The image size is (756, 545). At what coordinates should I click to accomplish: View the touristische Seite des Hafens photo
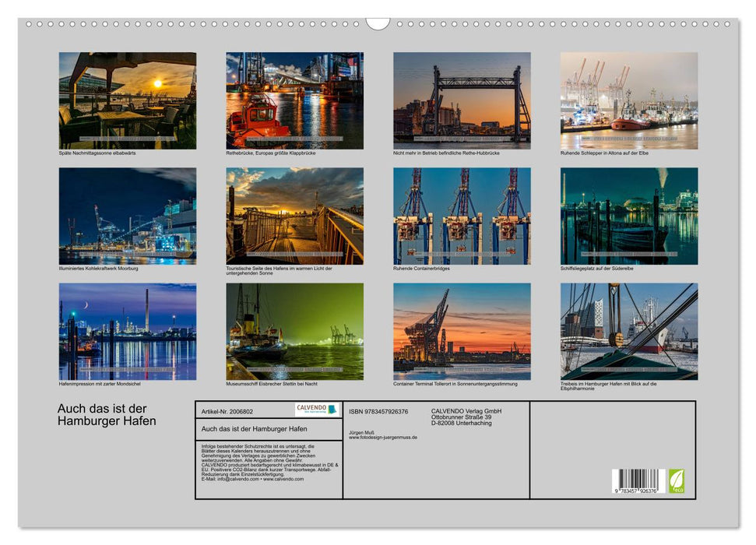tap(294, 216)
